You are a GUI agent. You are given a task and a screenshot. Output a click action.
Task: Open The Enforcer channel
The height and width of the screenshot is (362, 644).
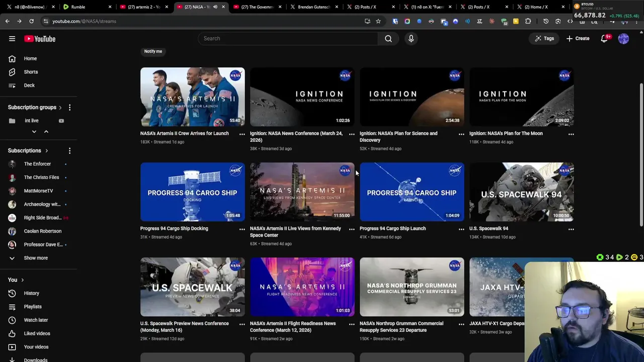pos(38,164)
